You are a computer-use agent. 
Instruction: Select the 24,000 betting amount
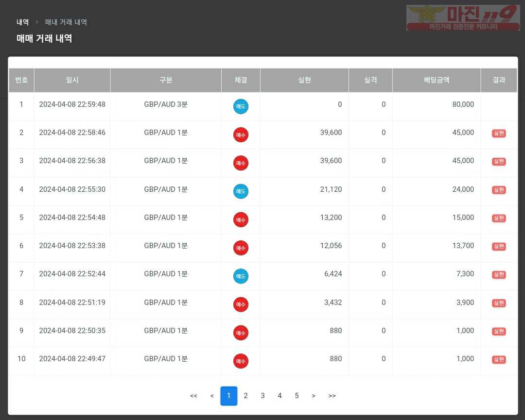point(463,189)
